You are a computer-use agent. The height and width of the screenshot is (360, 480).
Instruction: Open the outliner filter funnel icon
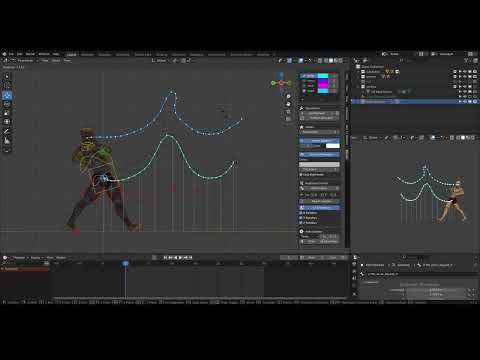point(467,60)
